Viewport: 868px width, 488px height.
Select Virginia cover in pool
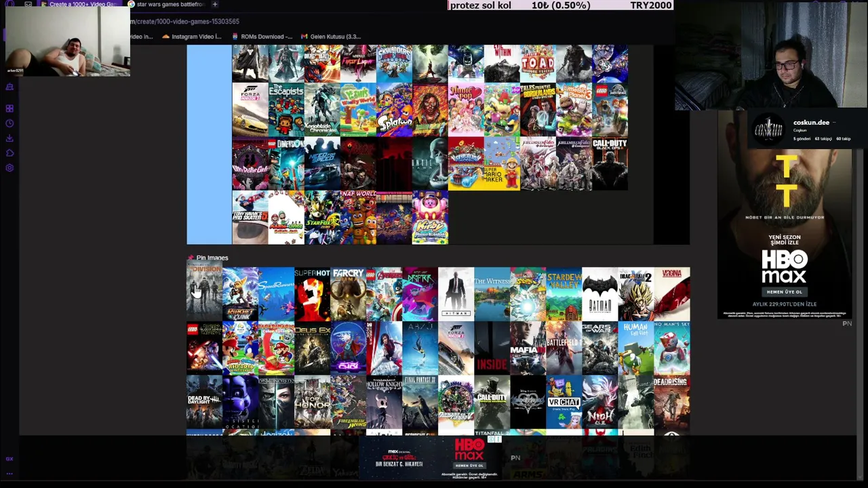pos(671,293)
